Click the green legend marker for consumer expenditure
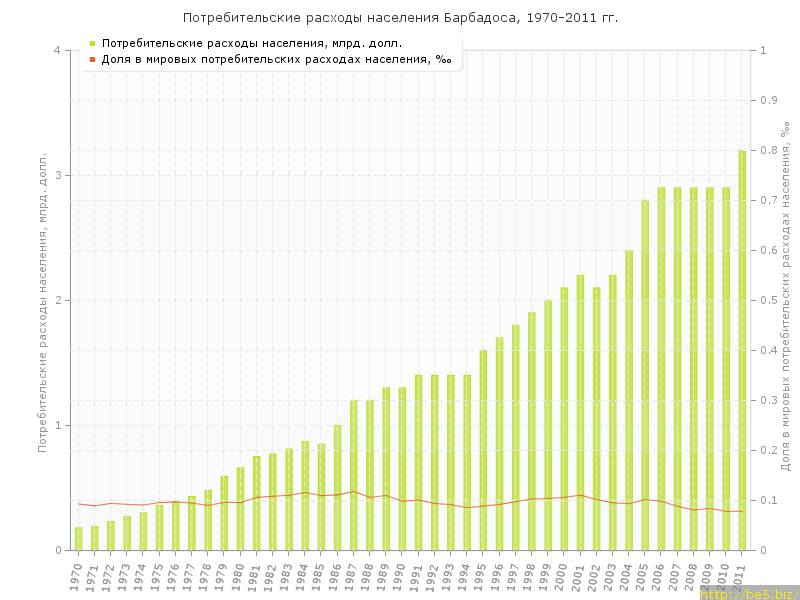The width and height of the screenshot is (800, 600). click(92, 43)
